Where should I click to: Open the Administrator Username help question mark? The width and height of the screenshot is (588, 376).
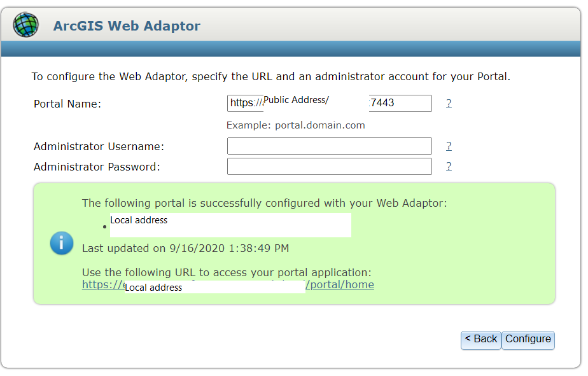pos(449,146)
